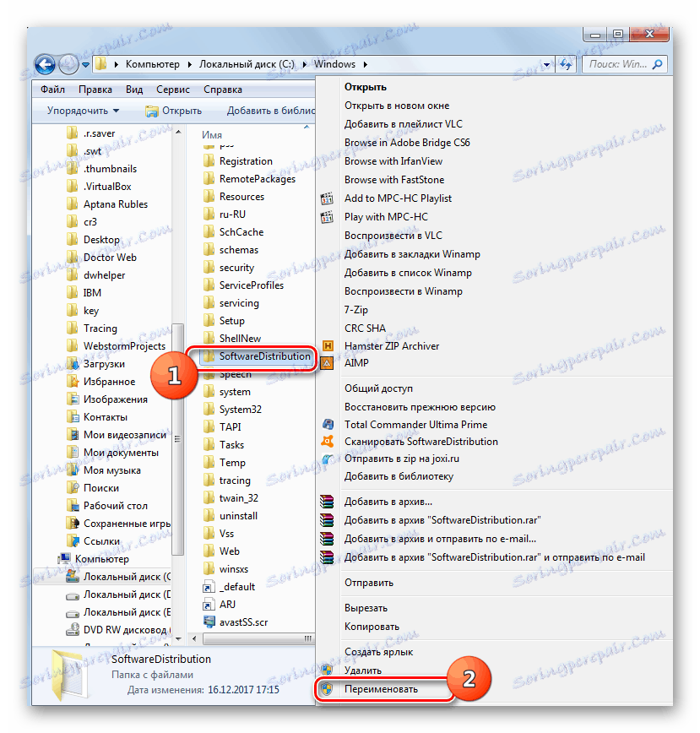Click Add to MPC-HC Playlist icon
Image resolution: width=700 pixels, height=733 pixels.
pyautogui.click(x=327, y=198)
